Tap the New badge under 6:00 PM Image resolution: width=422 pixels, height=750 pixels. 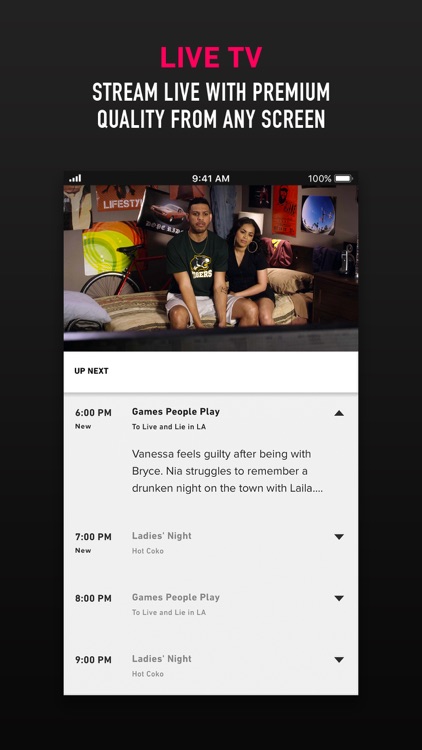[83, 426]
